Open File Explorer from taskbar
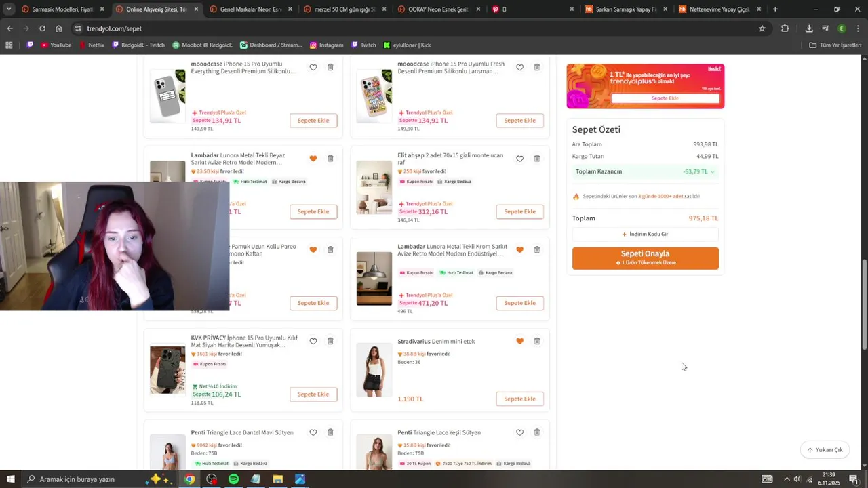 click(277, 479)
